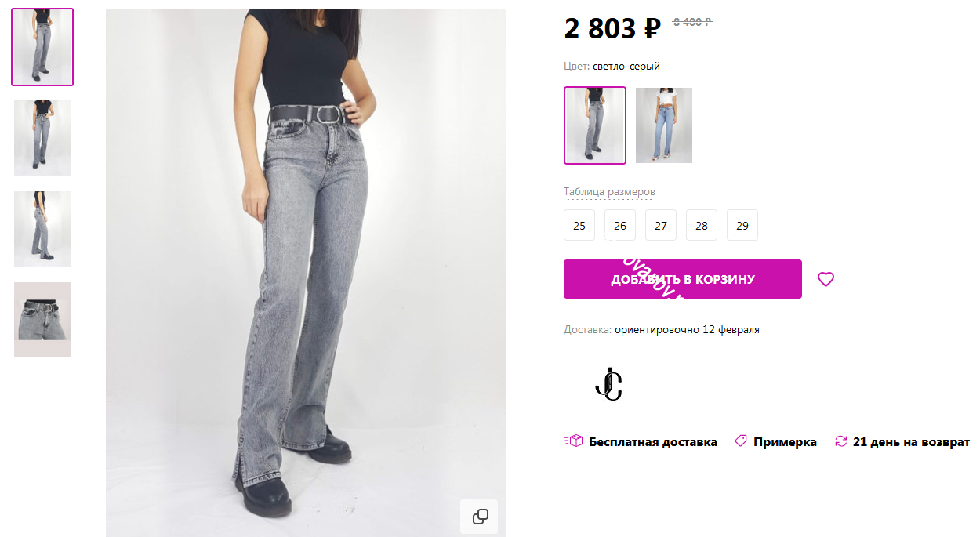Select size 26

point(620,225)
